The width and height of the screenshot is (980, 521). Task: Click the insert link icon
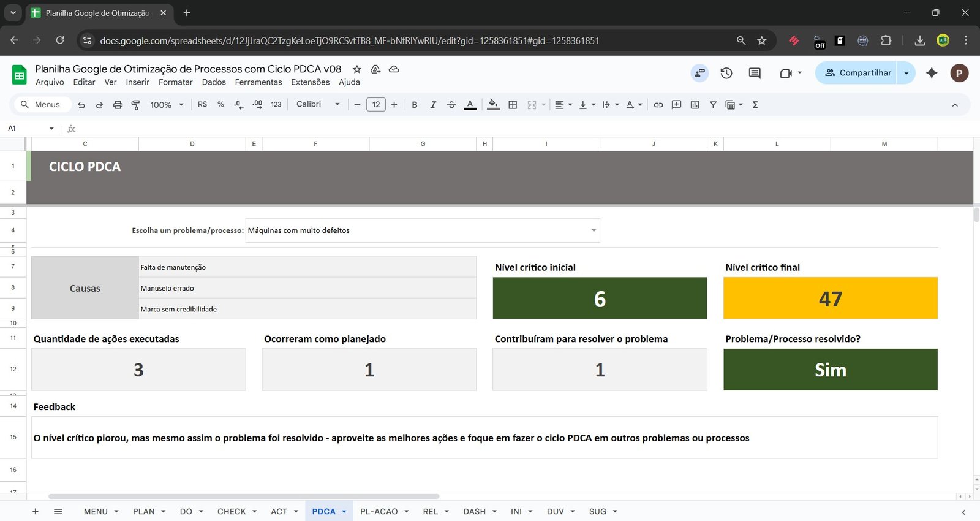[658, 105]
